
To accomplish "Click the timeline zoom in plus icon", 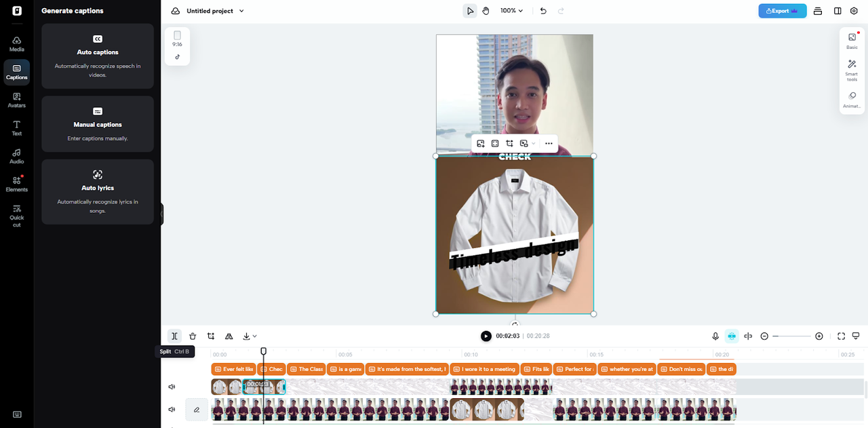I will pyautogui.click(x=819, y=336).
